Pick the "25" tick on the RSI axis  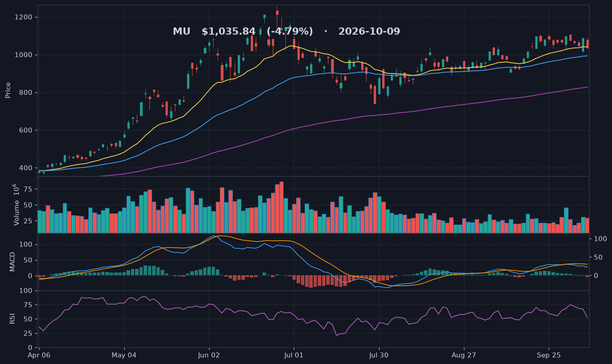[28, 334]
